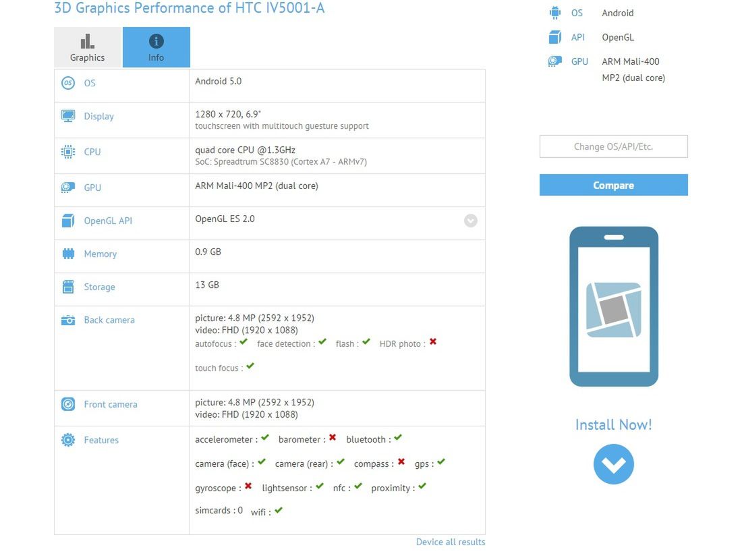Select the Front camera label
The image size is (742, 560).
(x=111, y=404)
